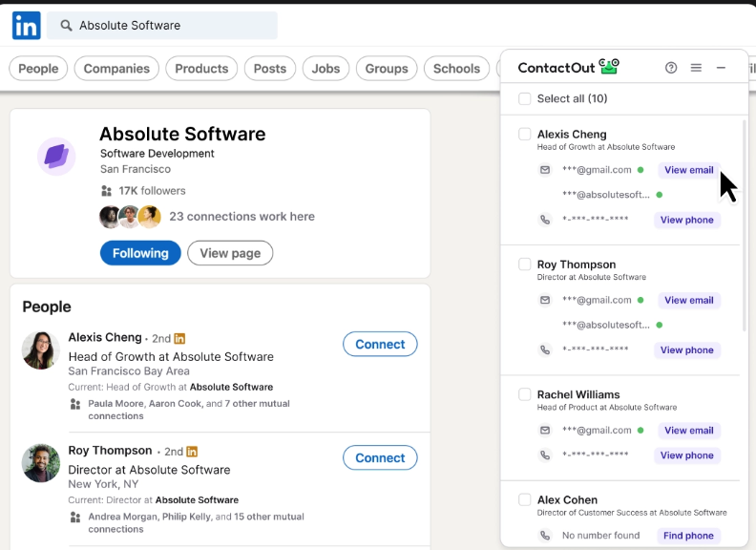Click the View page button

tap(230, 253)
